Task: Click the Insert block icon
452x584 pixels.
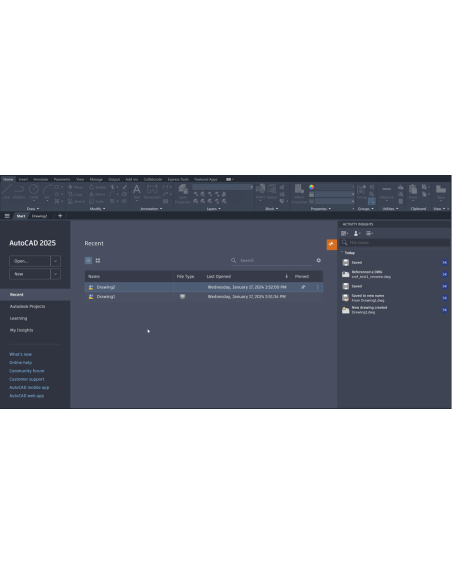Action: 260,191
